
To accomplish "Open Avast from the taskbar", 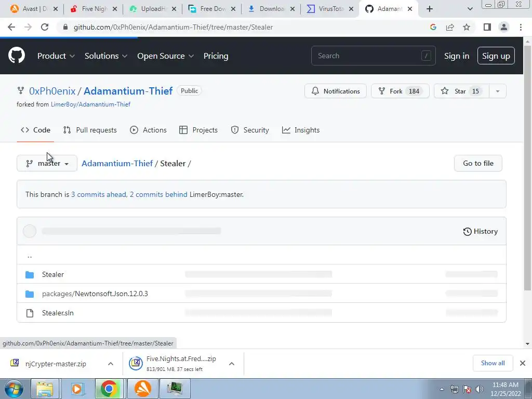I will (143, 389).
